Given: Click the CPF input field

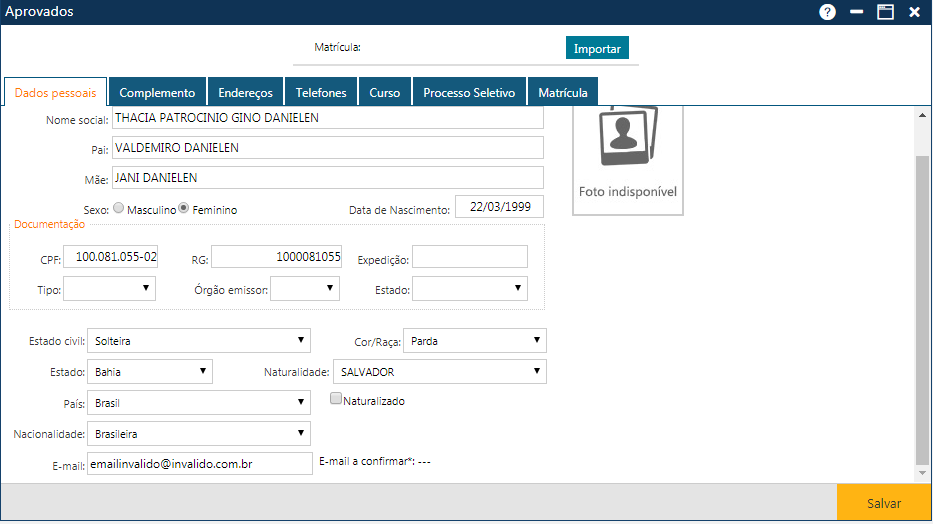Looking at the screenshot, I should [x=111, y=258].
